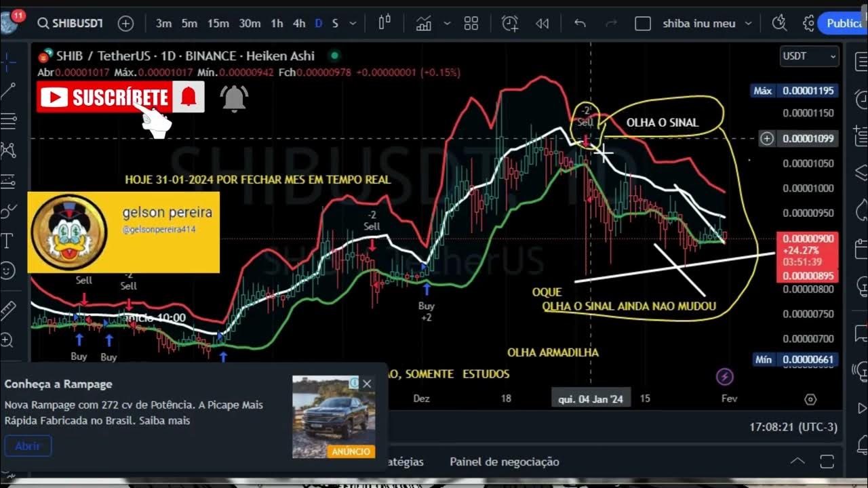Redo the chart action

click(611, 24)
